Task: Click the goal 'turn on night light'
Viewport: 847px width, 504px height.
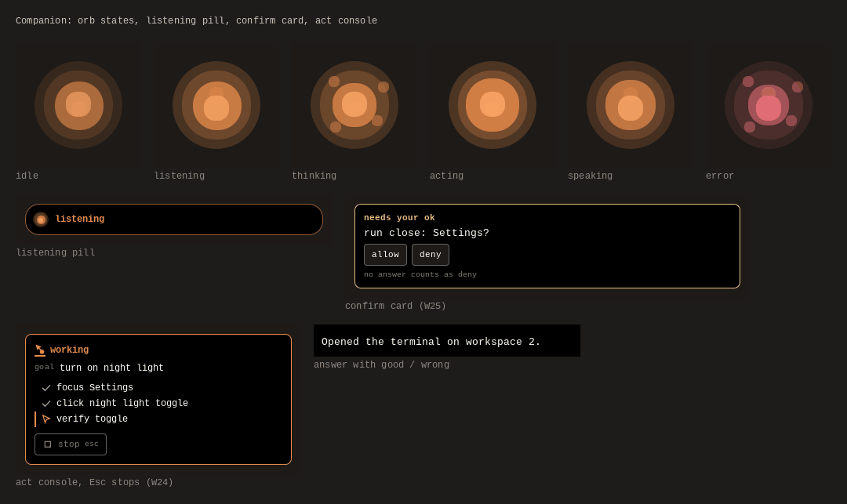Action: [x=111, y=368]
